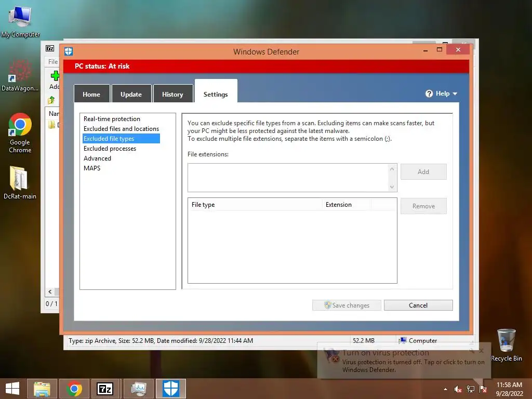Open the DataWagon desktop shortcut
This screenshot has width=532, height=399.
[x=20, y=75]
